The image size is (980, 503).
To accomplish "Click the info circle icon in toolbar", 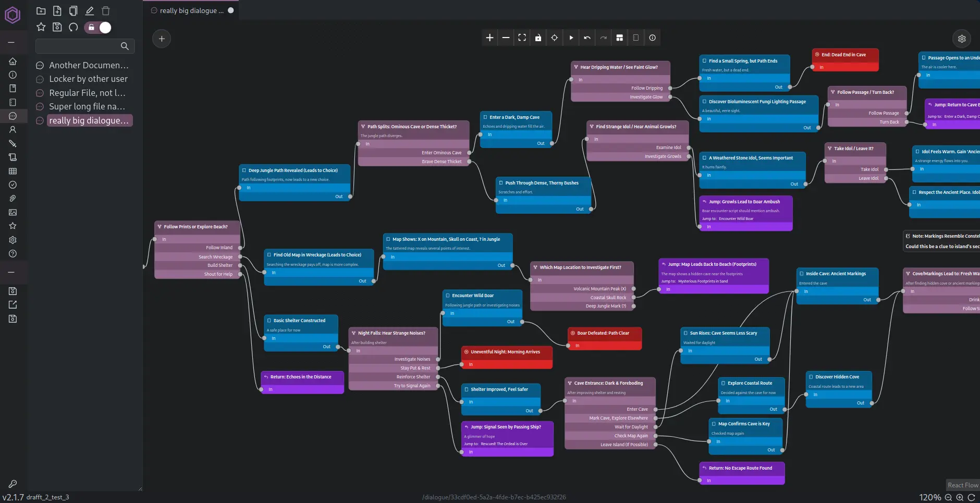I will [x=652, y=38].
